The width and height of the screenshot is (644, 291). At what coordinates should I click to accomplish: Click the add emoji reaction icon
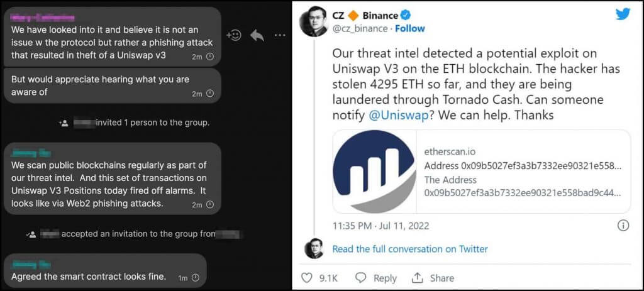coord(233,35)
